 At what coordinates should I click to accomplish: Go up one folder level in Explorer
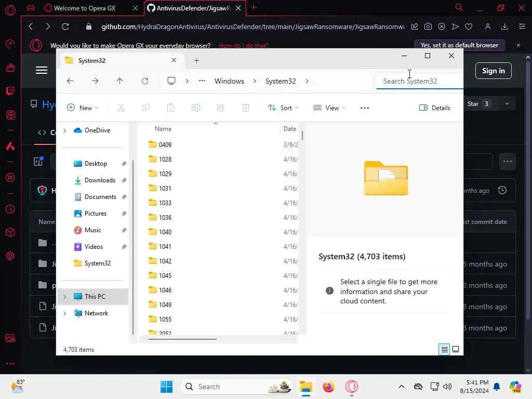120,81
